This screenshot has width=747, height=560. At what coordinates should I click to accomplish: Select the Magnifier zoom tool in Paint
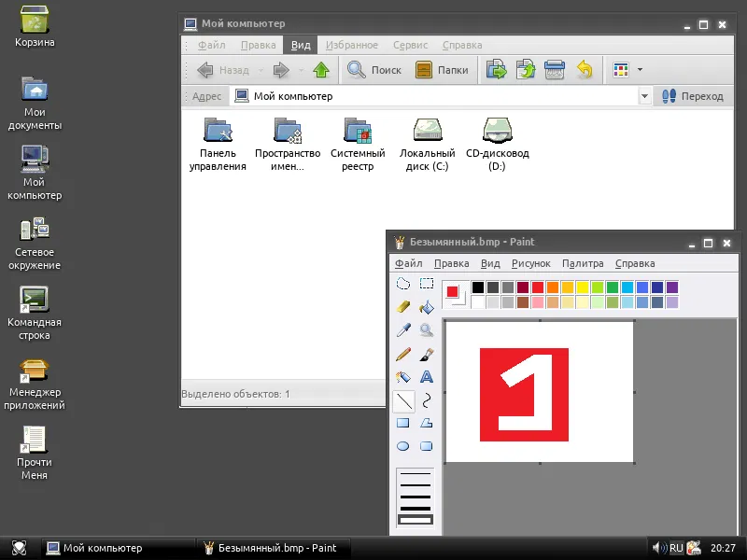pos(427,330)
